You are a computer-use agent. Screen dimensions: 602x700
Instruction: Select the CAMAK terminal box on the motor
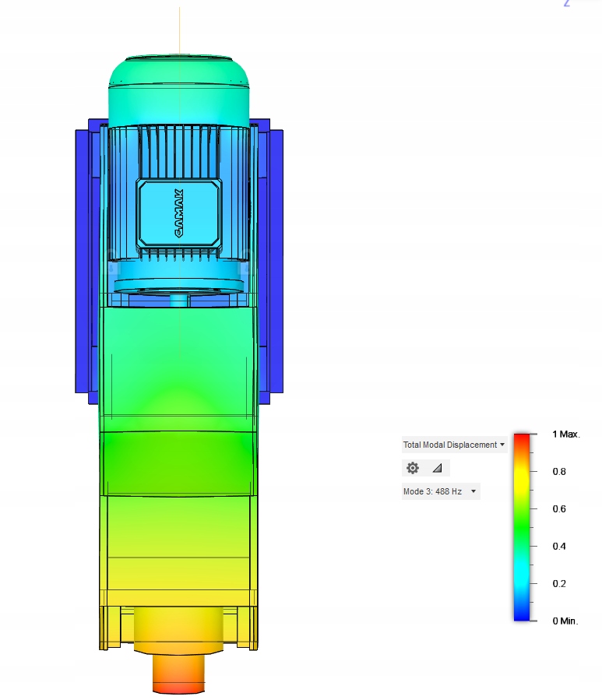(178, 214)
